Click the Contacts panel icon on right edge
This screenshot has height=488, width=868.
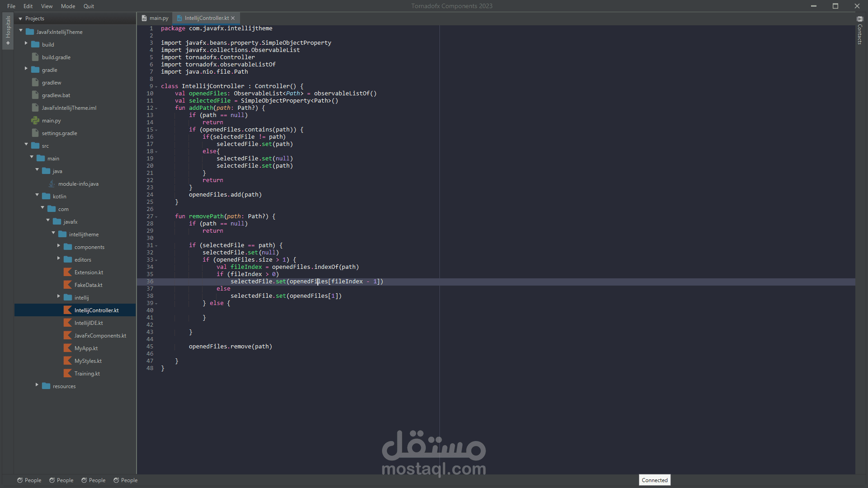[x=860, y=19]
